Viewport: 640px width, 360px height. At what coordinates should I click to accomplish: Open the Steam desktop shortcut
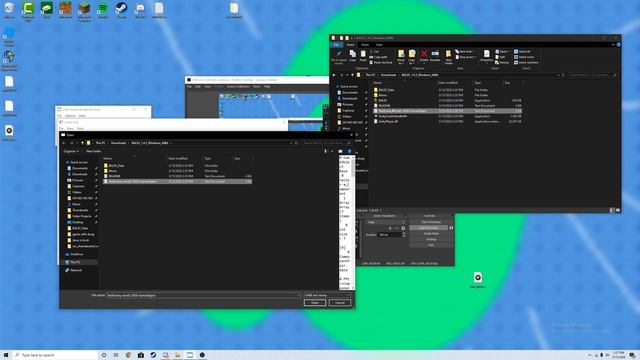[121, 9]
